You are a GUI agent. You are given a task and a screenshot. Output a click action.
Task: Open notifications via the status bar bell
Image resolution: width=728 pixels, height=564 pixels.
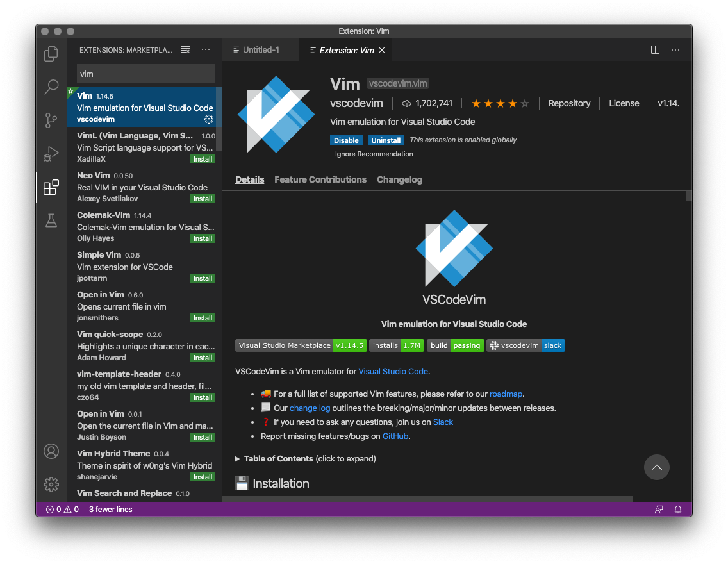678,509
